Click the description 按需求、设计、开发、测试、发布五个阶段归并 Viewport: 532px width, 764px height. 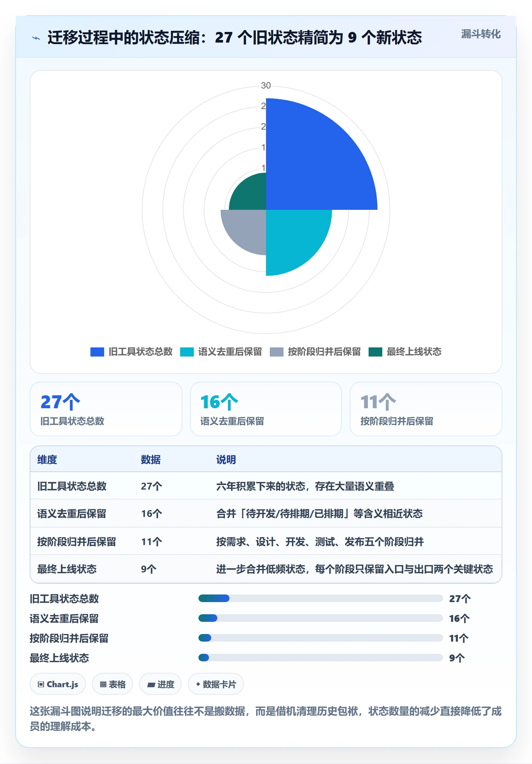[x=320, y=542]
